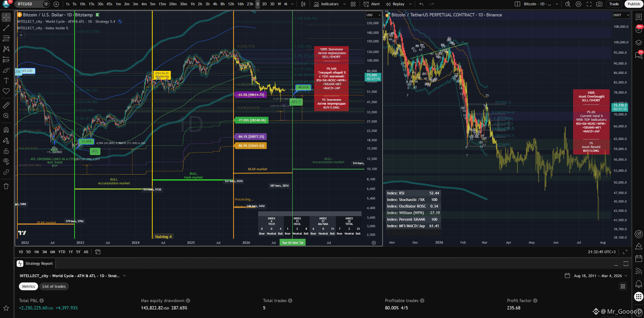This screenshot has height=318, width=644.
Task: Open the watchlist panel in right sidebar
Action: (639, 17)
